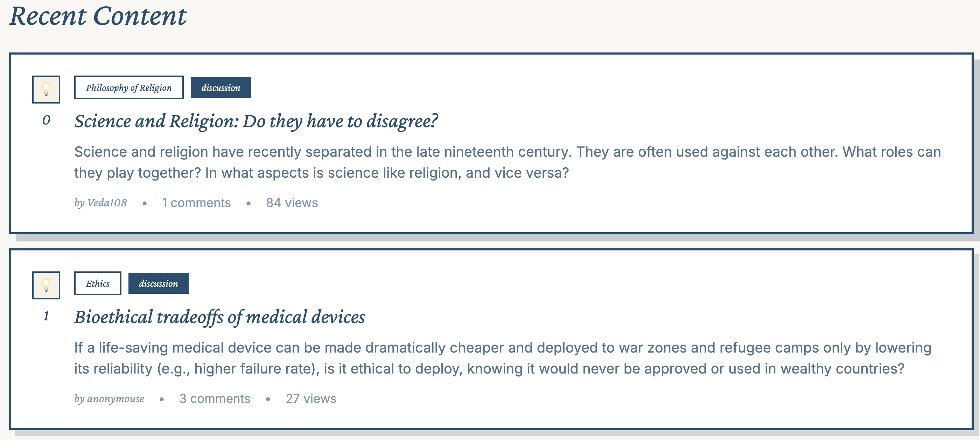Click discussion badge beside the Ethics tag
Image resolution: width=980 pixels, height=440 pixels.
[x=158, y=283]
